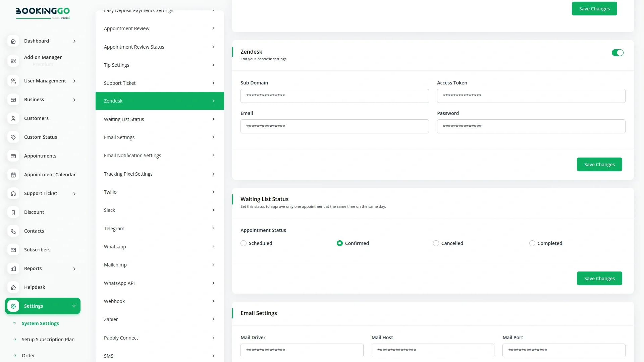This screenshot has height=362, width=644.
Task: Collapse the Settings menu chevron
Action: click(x=74, y=306)
